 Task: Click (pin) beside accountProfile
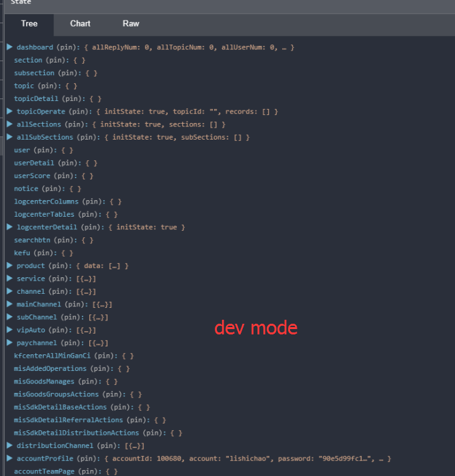coord(88,459)
